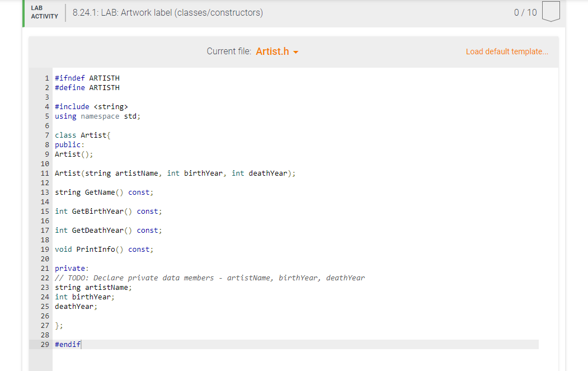The height and width of the screenshot is (371, 588).
Task: Click the using namespace std; line
Action: 97,116
